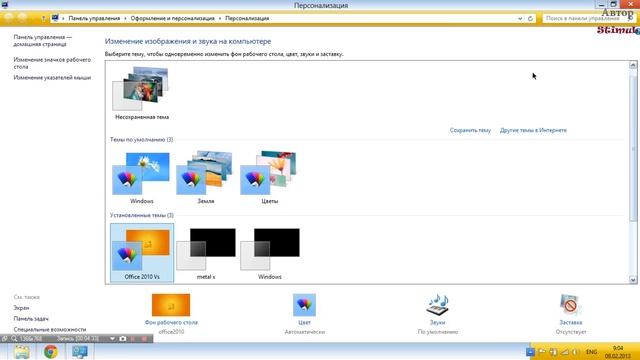Viewport: 640px width, 360px height.
Task: Open File Explorer from the taskbar
Action: pos(21,351)
